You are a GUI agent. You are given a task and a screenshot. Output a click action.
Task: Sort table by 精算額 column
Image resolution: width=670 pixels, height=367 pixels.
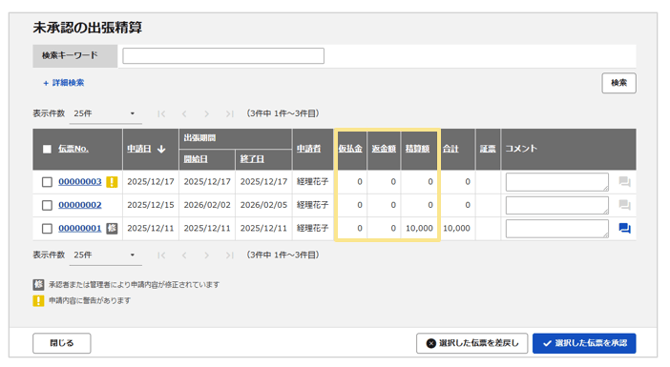pos(417,149)
